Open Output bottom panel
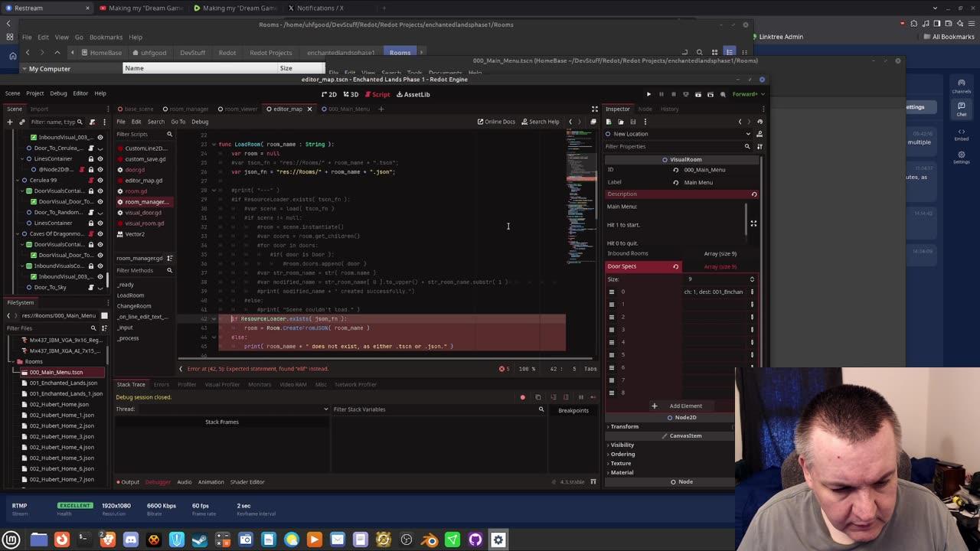 point(128,482)
